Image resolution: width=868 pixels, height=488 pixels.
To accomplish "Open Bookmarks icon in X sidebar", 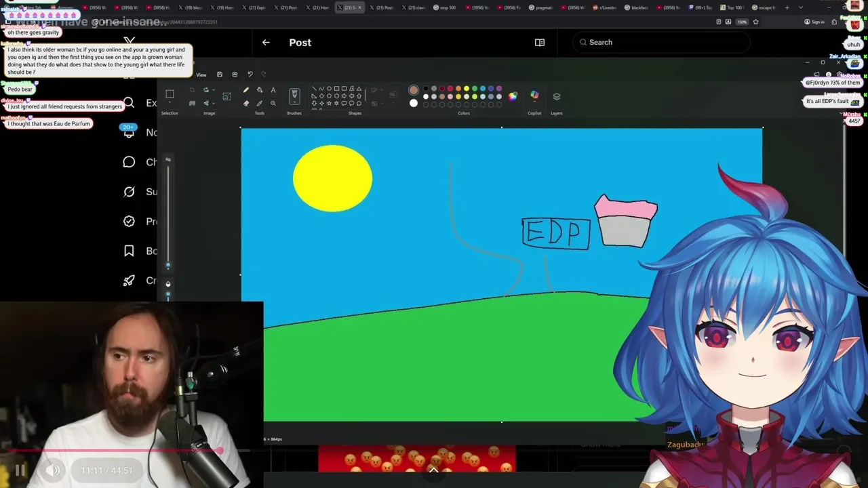I will [129, 251].
